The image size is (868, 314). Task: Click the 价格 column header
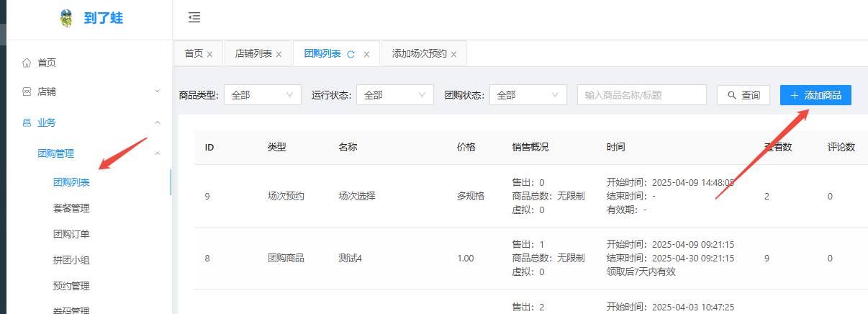[x=466, y=147]
